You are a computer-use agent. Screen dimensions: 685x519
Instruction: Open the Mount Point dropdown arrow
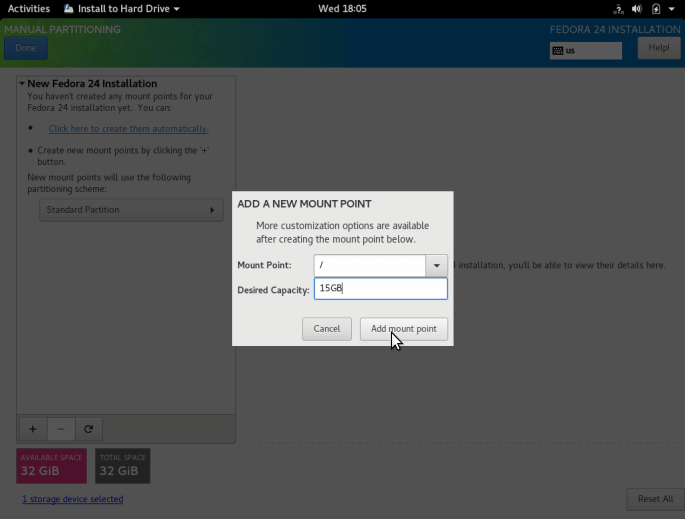[436, 265]
